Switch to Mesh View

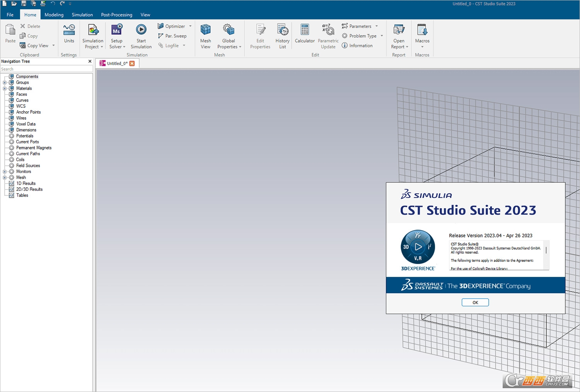click(x=206, y=36)
